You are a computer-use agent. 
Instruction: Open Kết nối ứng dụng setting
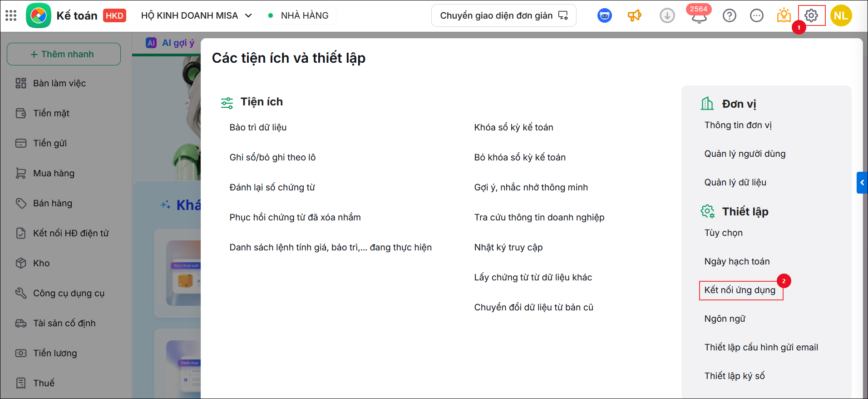(740, 290)
